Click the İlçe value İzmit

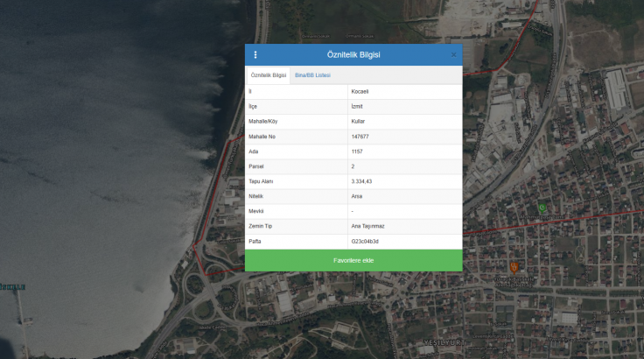pyautogui.click(x=356, y=106)
